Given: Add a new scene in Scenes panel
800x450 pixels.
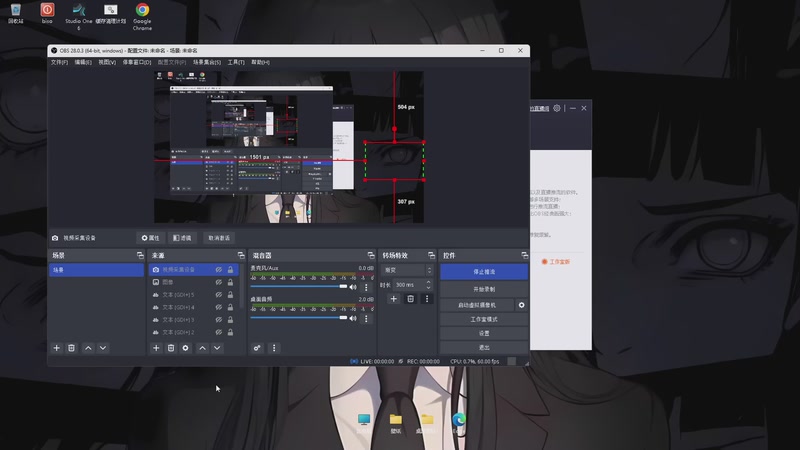Looking at the screenshot, I should 57,348.
